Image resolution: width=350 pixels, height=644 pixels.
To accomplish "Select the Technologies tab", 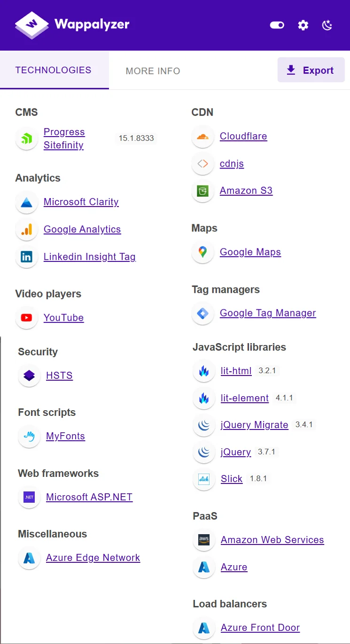I will (x=54, y=70).
